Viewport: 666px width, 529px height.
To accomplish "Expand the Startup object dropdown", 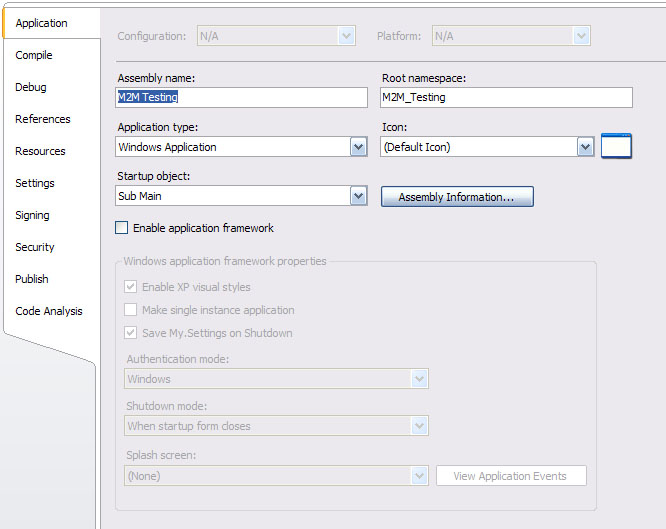I will (358, 197).
